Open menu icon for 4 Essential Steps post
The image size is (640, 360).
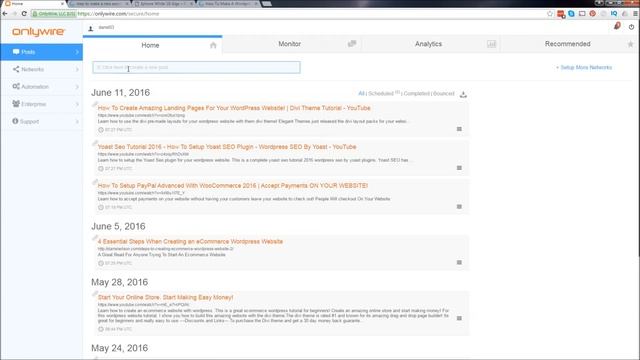(x=459, y=262)
